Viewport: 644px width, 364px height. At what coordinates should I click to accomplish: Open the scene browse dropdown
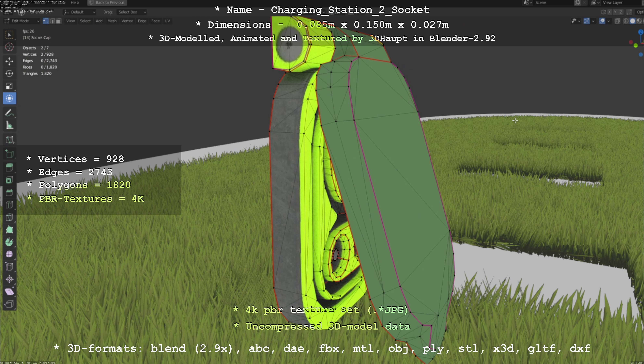coord(528,2)
